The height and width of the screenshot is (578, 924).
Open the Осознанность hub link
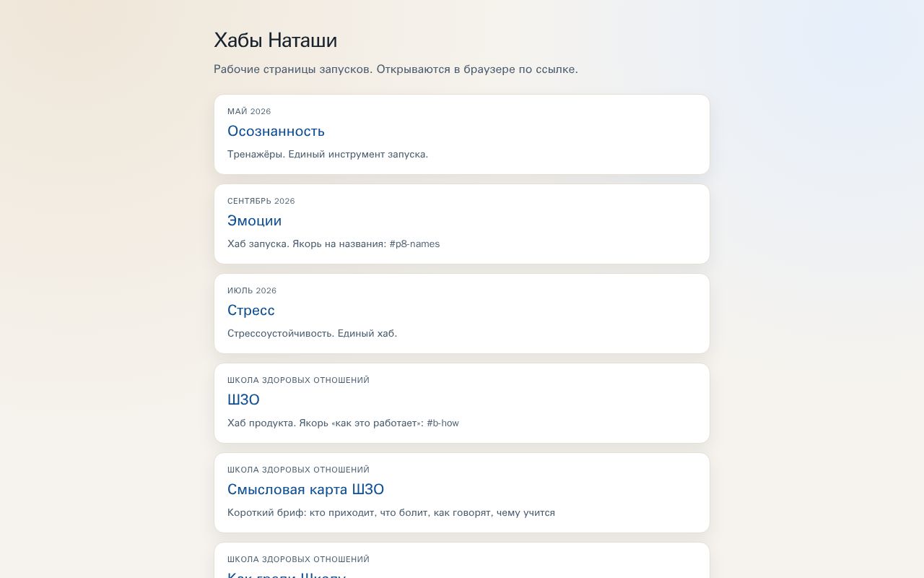(x=276, y=131)
